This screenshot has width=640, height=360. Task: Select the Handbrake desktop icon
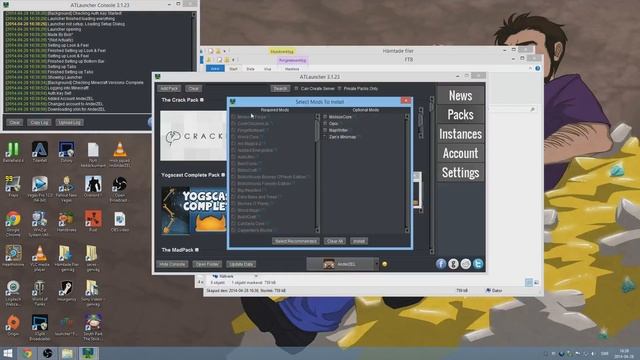pos(66,222)
